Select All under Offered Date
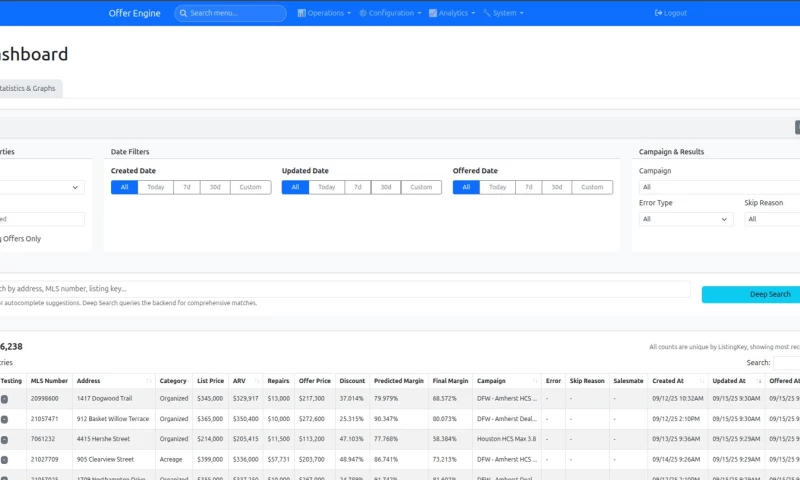This screenshot has width=800, height=480. coord(466,187)
